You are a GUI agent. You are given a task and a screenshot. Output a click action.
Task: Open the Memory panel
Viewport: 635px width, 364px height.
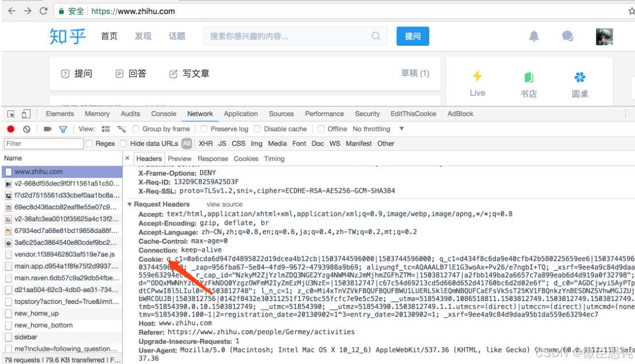[97, 114]
